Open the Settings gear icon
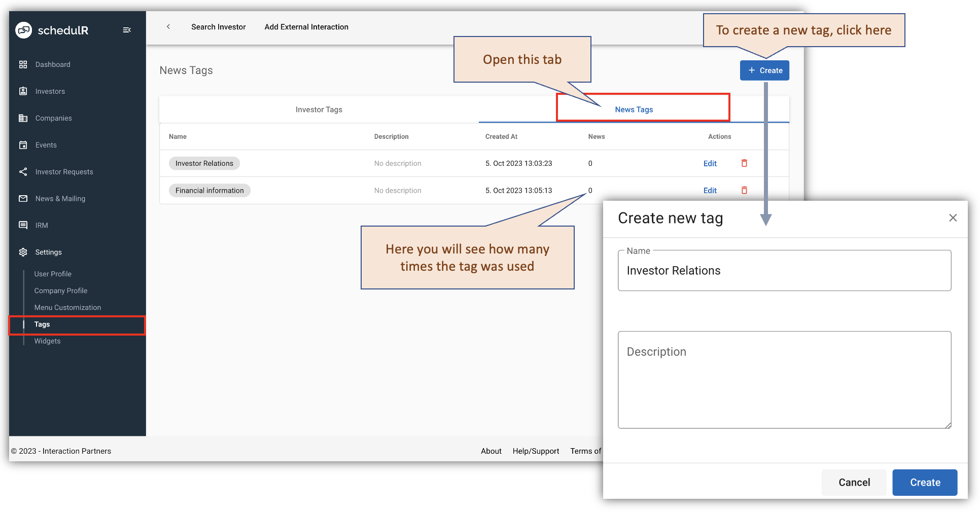This screenshot has width=980, height=513. pyautogui.click(x=23, y=252)
